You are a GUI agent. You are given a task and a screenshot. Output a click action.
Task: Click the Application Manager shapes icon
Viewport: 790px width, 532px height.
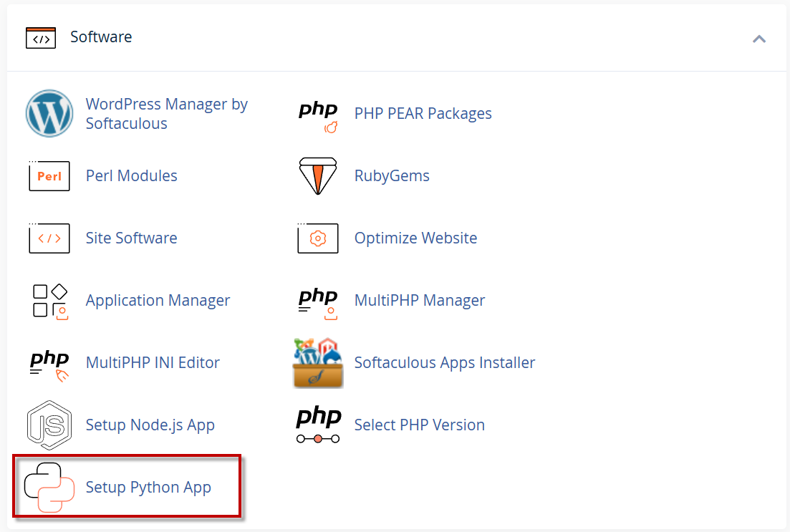[50, 301]
